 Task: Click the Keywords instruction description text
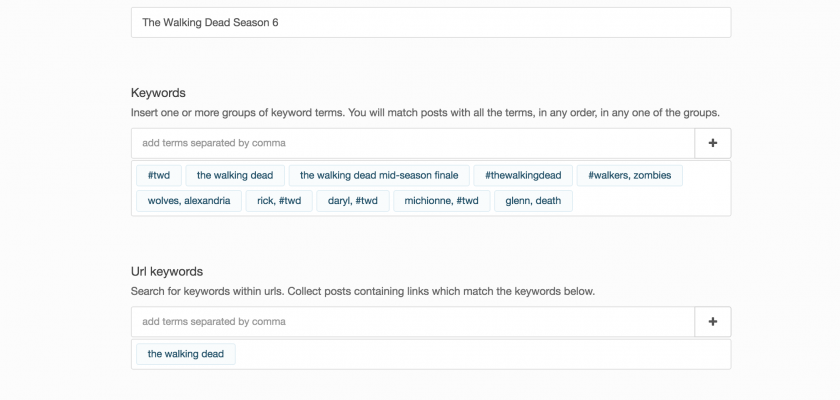[425, 112]
